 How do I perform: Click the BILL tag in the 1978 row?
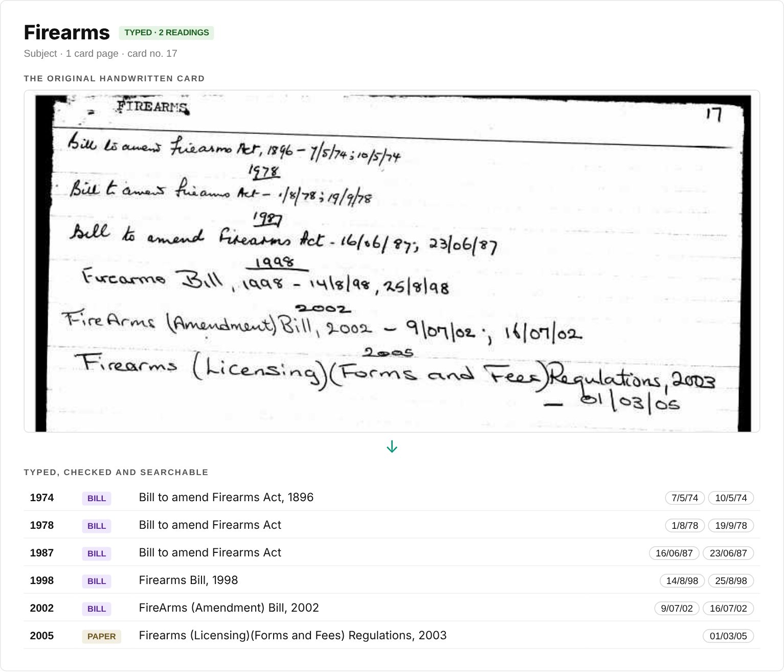click(97, 526)
